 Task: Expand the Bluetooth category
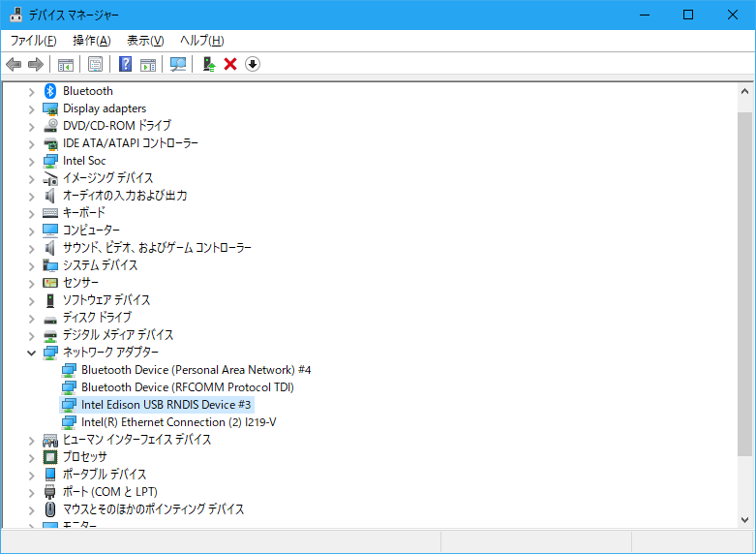[x=31, y=91]
